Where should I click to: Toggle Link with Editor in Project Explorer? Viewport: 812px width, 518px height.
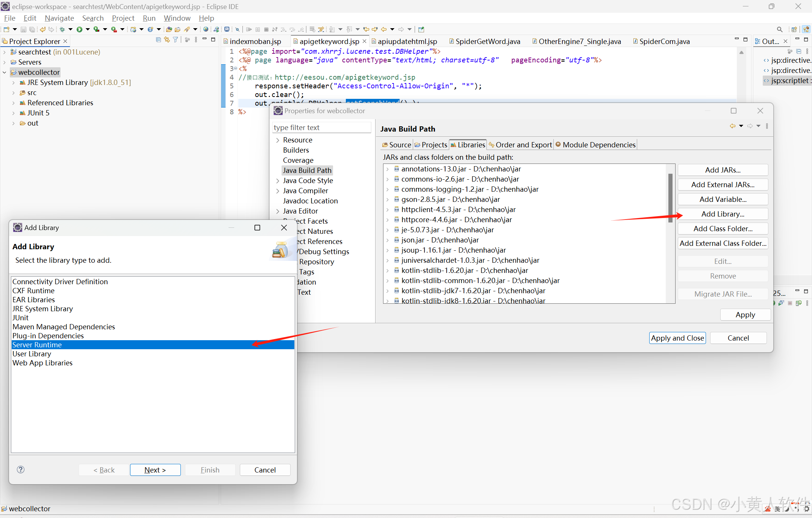167,40
